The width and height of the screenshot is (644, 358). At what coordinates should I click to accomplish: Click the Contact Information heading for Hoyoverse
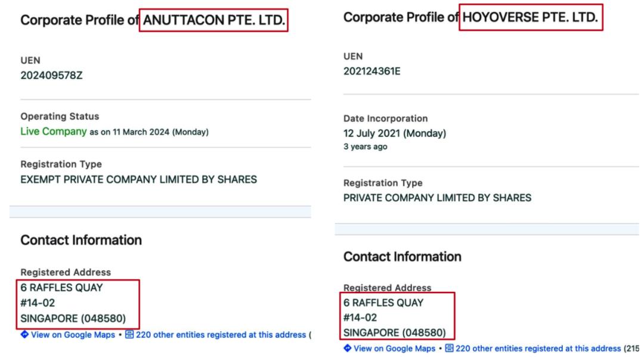pos(402,256)
